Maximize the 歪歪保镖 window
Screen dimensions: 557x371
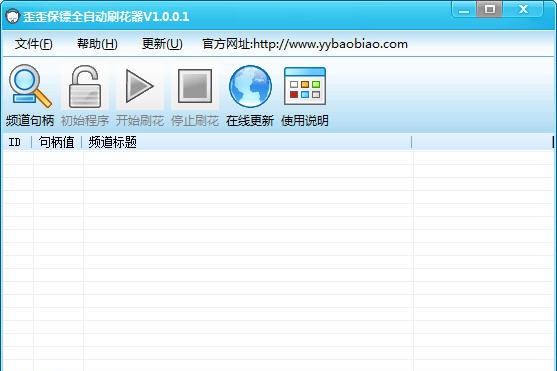coord(490,9)
